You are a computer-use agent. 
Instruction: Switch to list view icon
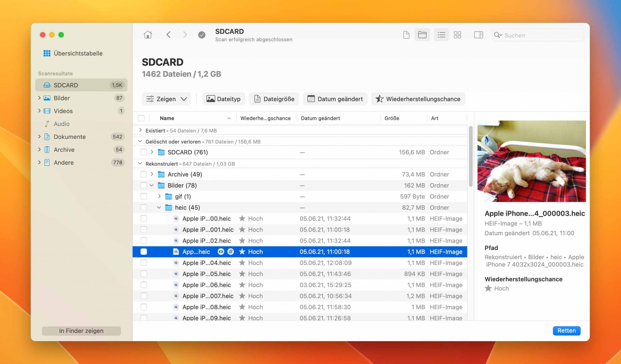(x=441, y=35)
